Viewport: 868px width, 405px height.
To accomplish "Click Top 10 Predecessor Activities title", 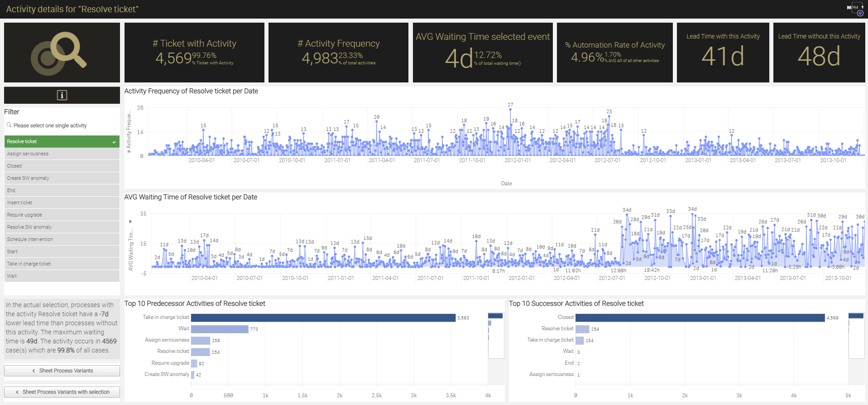I will [195, 304].
